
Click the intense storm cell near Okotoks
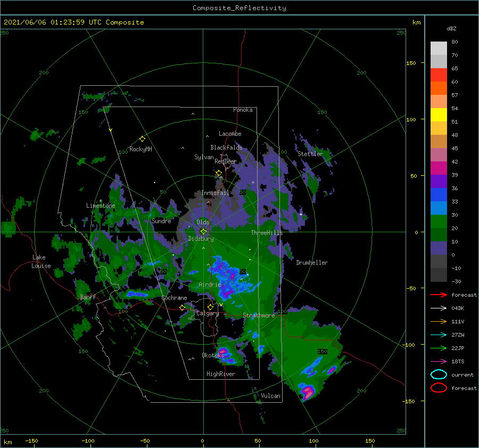226,355
